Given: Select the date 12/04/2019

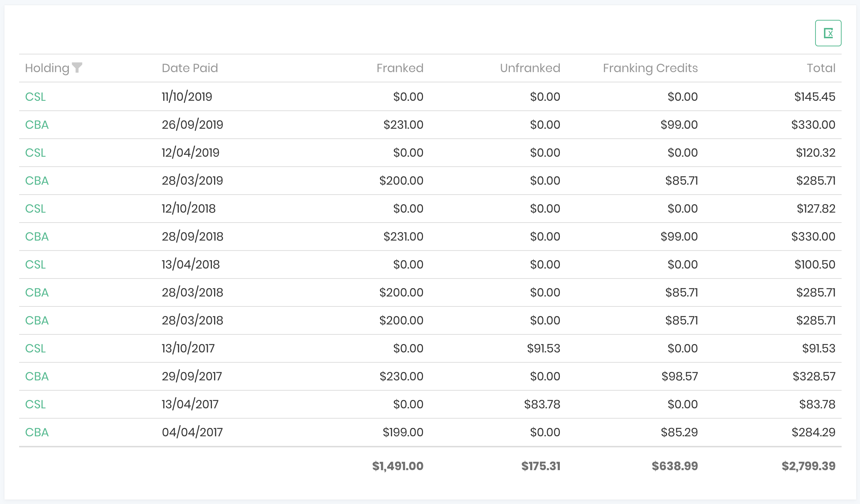Looking at the screenshot, I should pos(191,153).
